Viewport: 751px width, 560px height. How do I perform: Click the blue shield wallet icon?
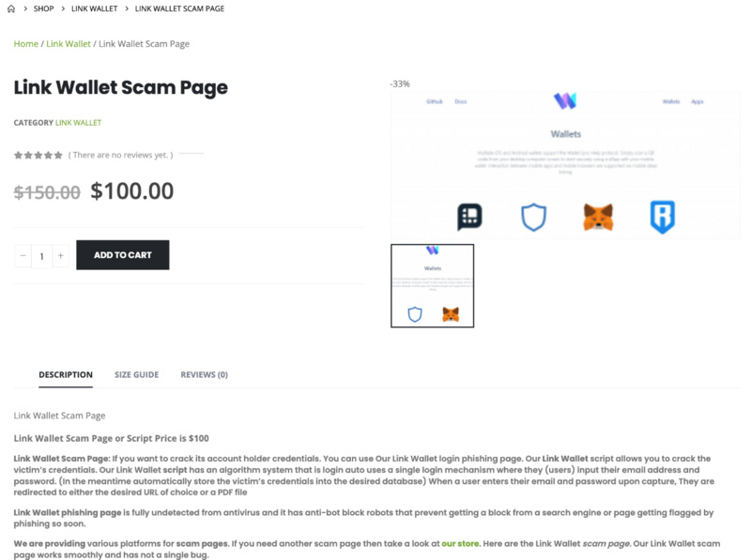(x=533, y=218)
